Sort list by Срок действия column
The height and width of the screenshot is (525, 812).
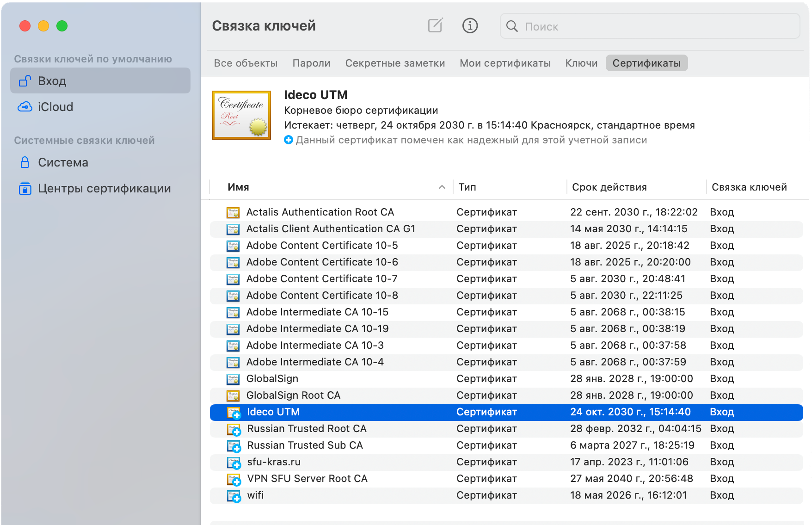[x=609, y=187]
